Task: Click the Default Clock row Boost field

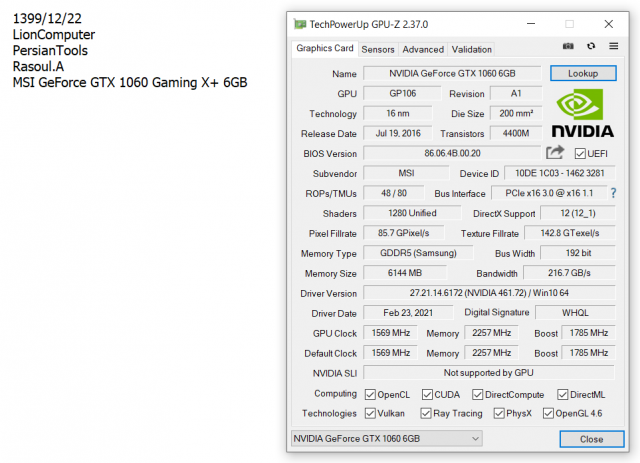Action: 588,353
